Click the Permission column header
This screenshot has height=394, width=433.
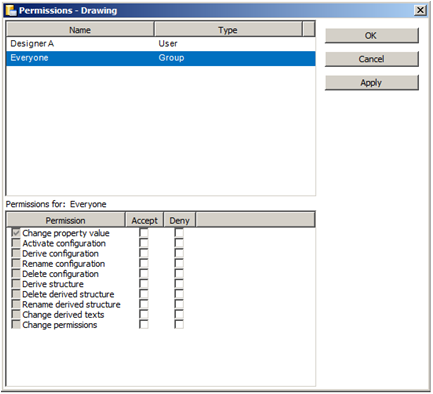pos(66,220)
